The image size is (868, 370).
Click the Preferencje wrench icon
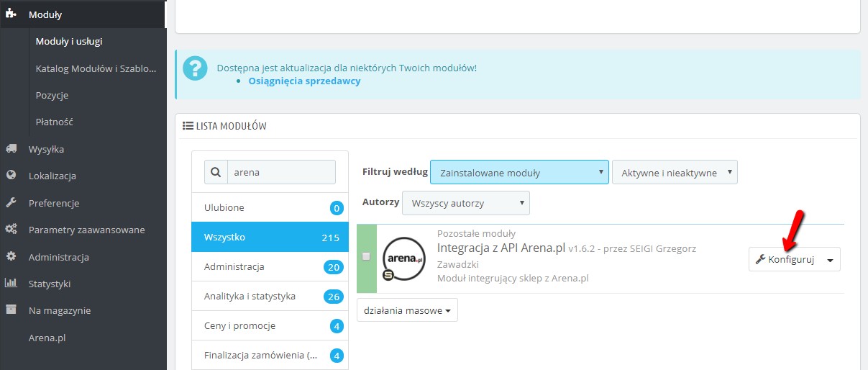(x=11, y=203)
